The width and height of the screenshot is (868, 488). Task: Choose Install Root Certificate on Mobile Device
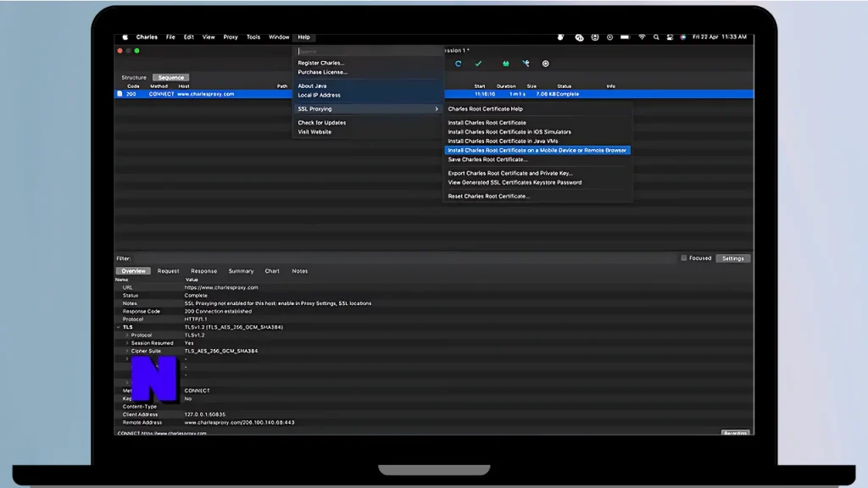537,150
